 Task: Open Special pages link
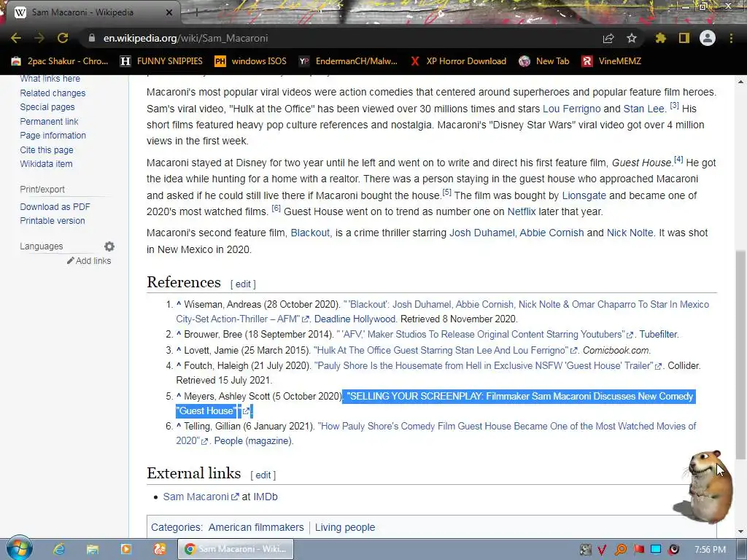[47, 106]
